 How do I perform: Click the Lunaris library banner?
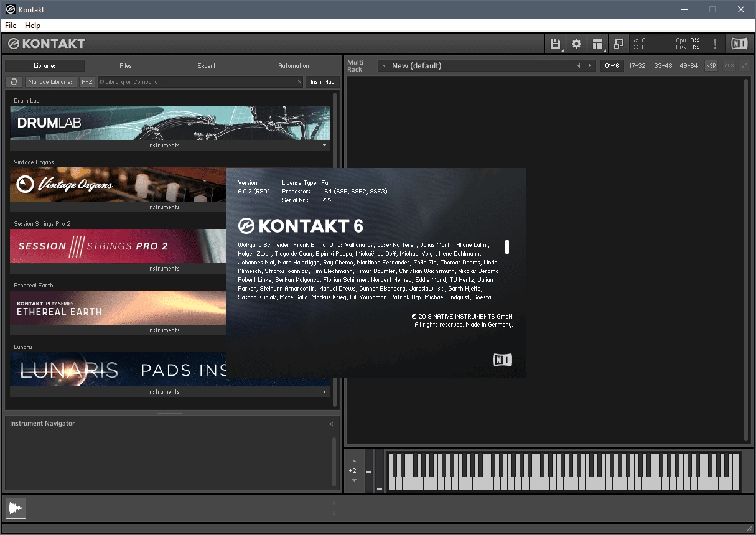point(118,370)
